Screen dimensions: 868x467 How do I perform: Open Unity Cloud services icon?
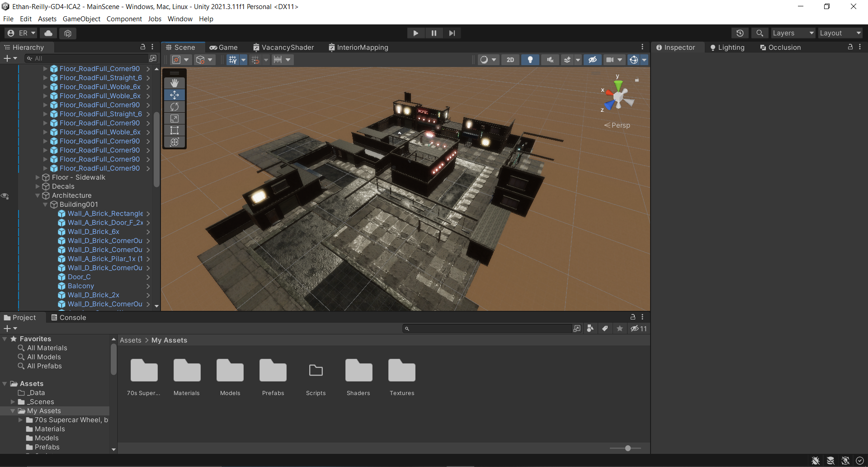point(48,33)
